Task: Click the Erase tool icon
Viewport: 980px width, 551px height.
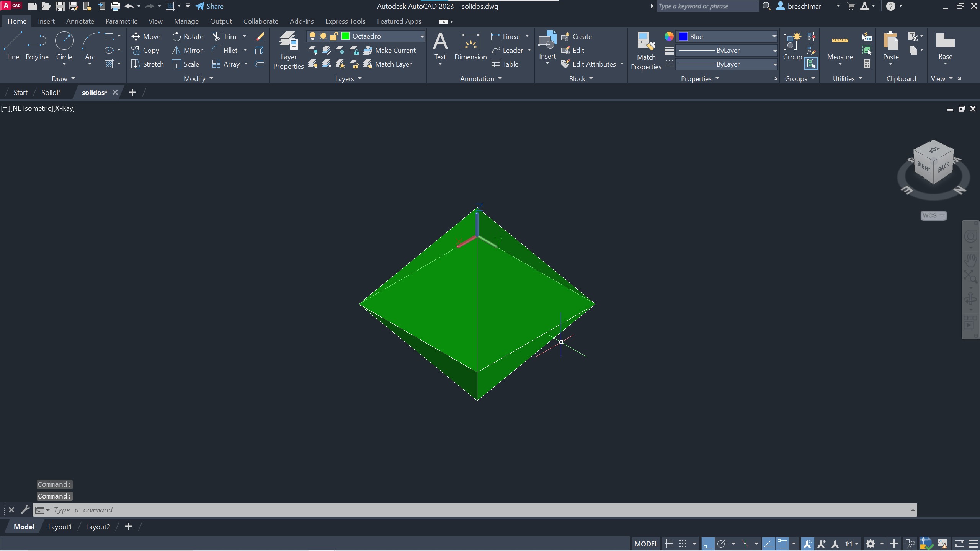Action: click(260, 36)
